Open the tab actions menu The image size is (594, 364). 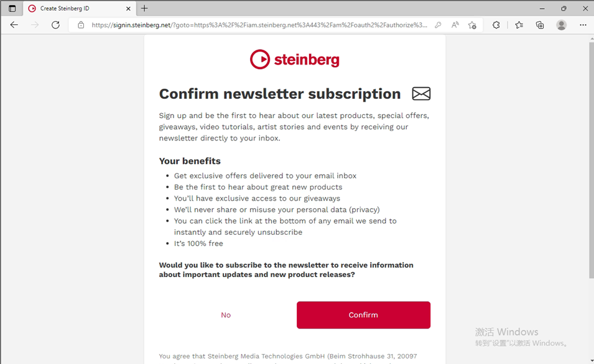[12, 8]
